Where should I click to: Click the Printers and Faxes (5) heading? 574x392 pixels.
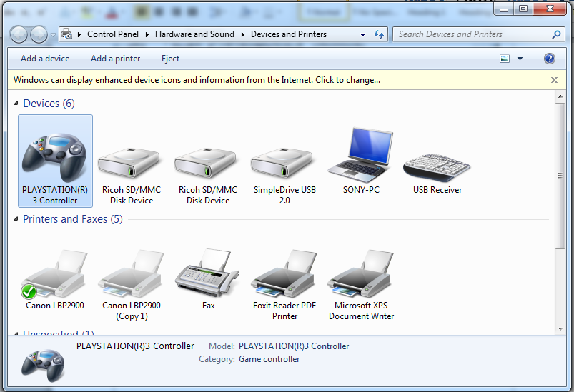point(73,219)
